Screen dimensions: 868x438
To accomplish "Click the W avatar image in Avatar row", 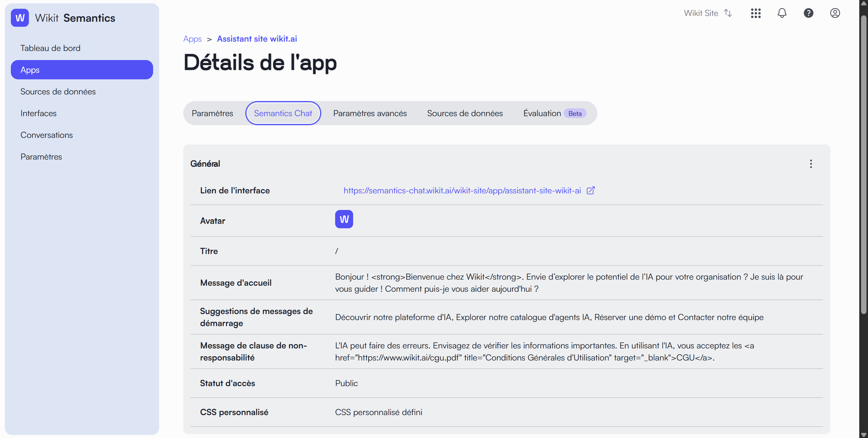I will 344,219.
